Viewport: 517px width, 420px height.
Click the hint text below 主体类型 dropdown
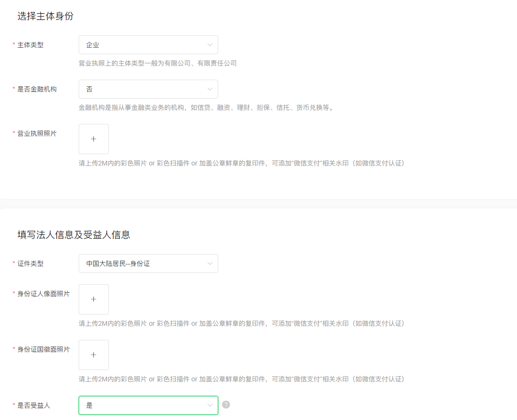click(x=157, y=63)
